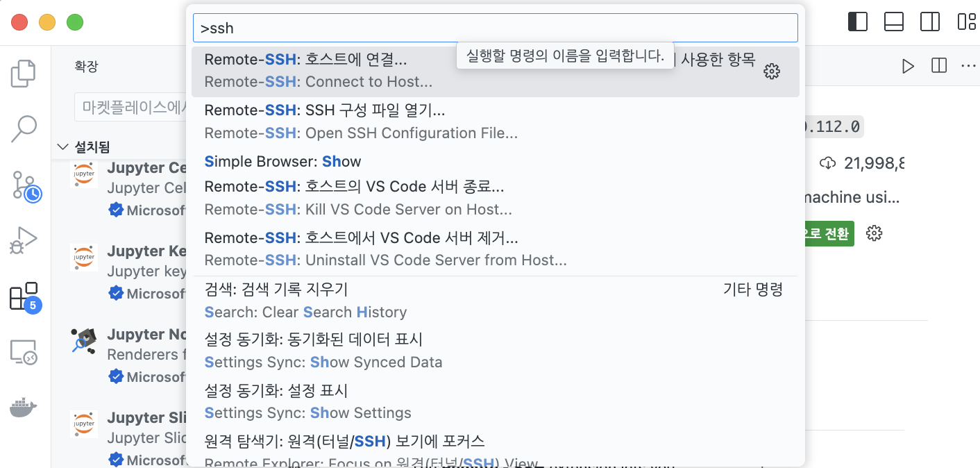Click the Jupyter Slide Show extension name
Image resolution: width=980 pixels, height=468 pixels.
pyautogui.click(x=146, y=417)
